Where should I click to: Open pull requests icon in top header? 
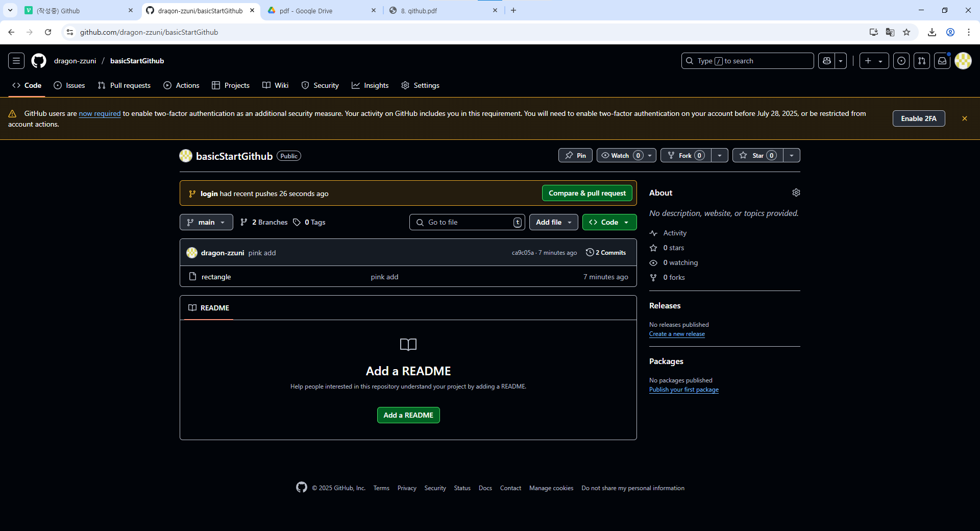(x=922, y=61)
